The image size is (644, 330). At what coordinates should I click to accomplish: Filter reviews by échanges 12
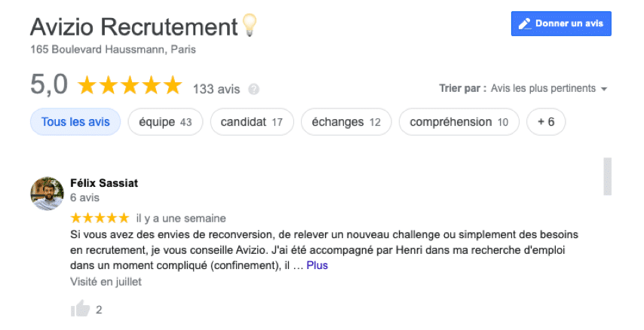pyautogui.click(x=346, y=122)
